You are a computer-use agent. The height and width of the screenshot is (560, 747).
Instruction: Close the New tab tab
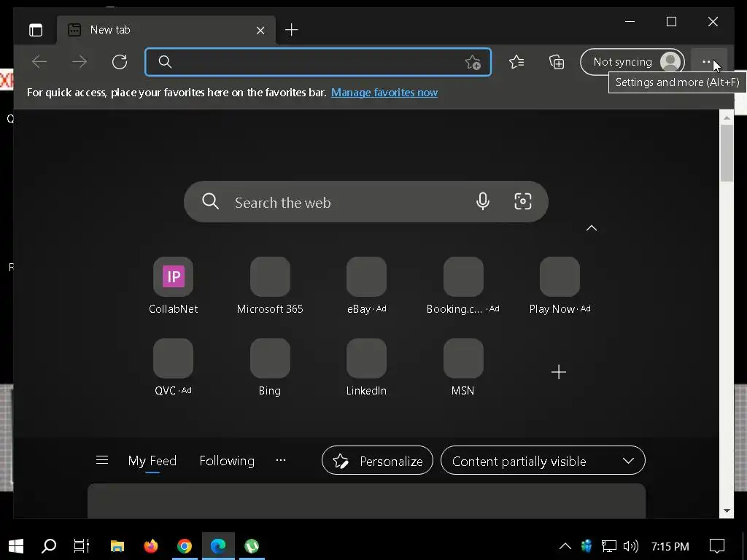260,31
